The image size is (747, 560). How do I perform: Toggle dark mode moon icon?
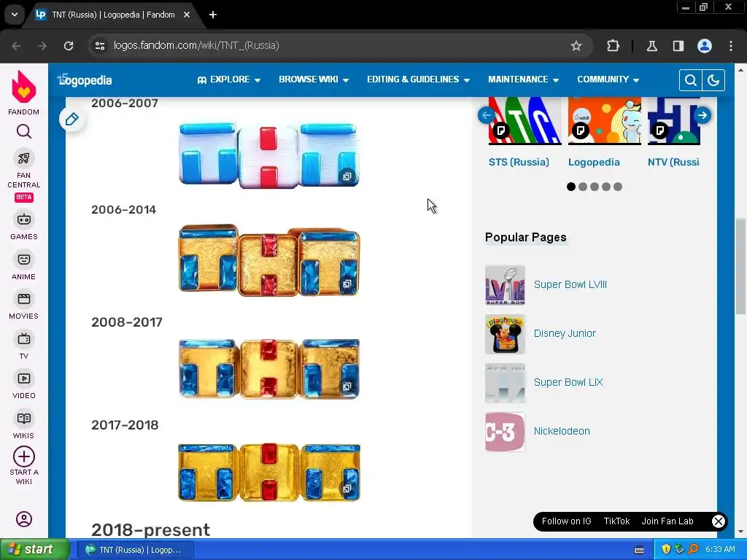(x=713, y=80)
